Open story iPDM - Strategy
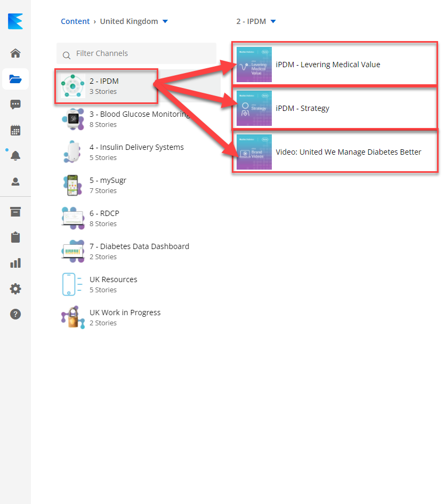This screenshot has height=504, width=445. pyautogui.click(x=302, y=108)
